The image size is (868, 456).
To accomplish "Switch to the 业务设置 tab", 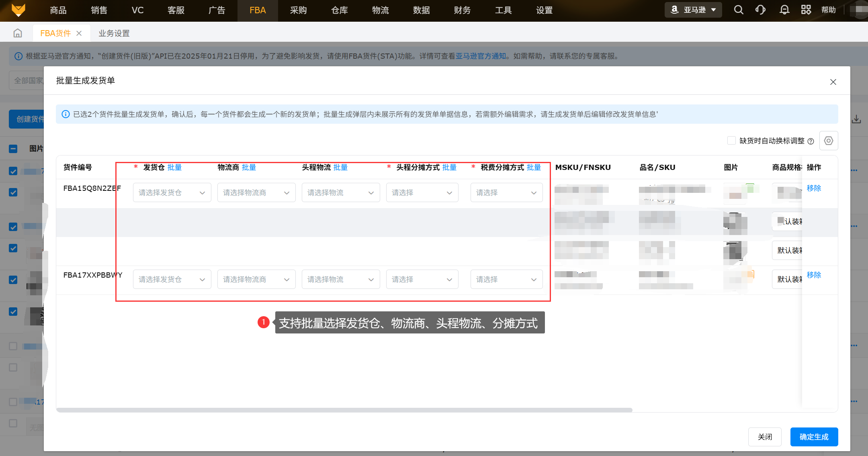I will 114,33.
